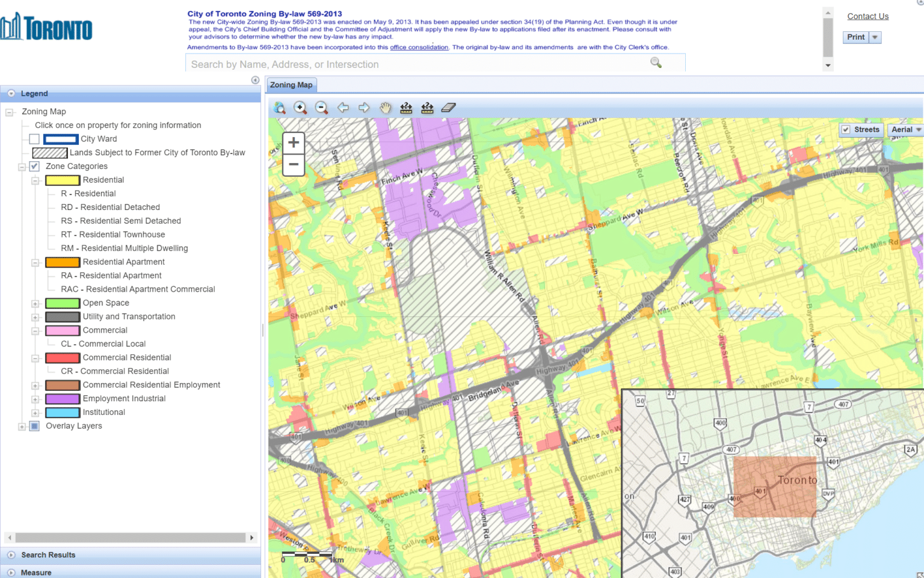924x578 pixels.
Task: Expand the Overlay Layers tree item
Action: (22, 426)
